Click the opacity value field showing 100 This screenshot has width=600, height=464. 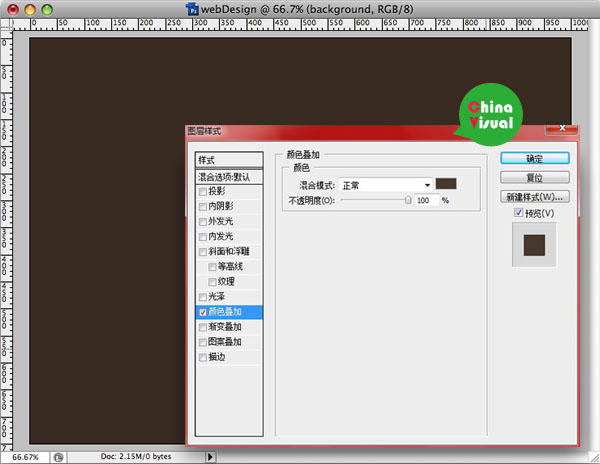(427, 200)
